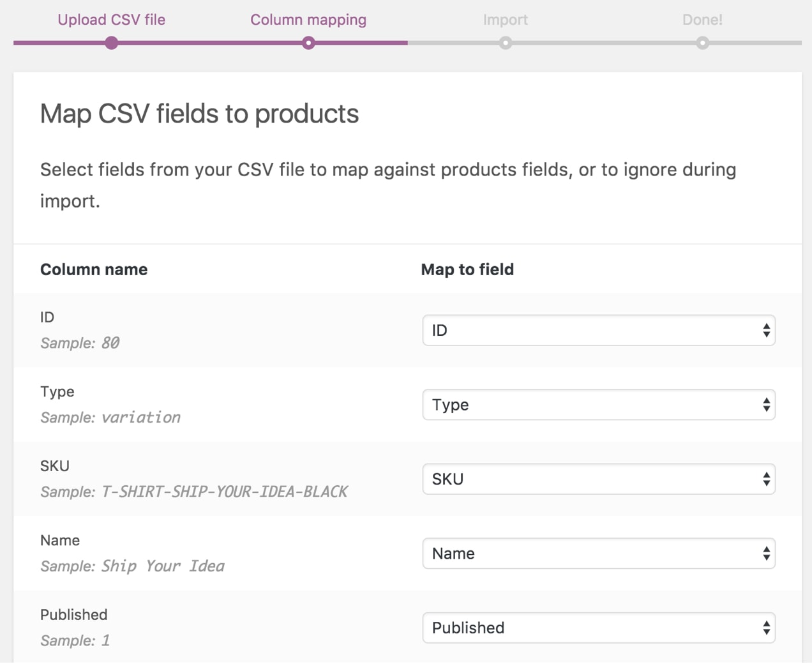This screenshot has height=664, width=812.
Task: Click the Done! step label
Action: click(x=703, y=19)
